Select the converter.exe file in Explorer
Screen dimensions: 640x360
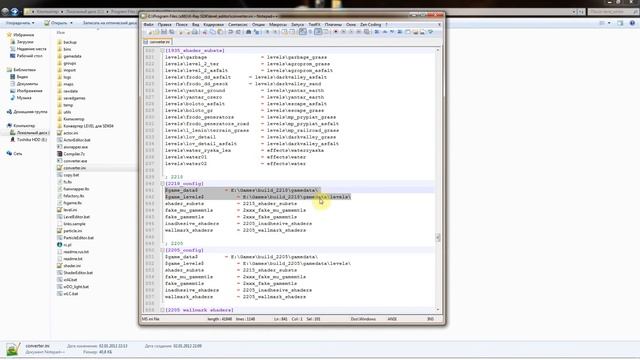75,161
